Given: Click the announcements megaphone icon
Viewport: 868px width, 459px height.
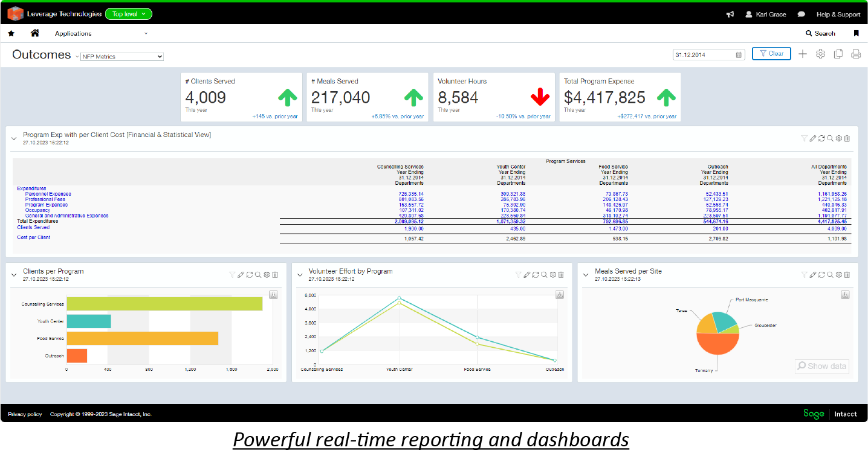Looking at the screenshot, I should [730, 14].
